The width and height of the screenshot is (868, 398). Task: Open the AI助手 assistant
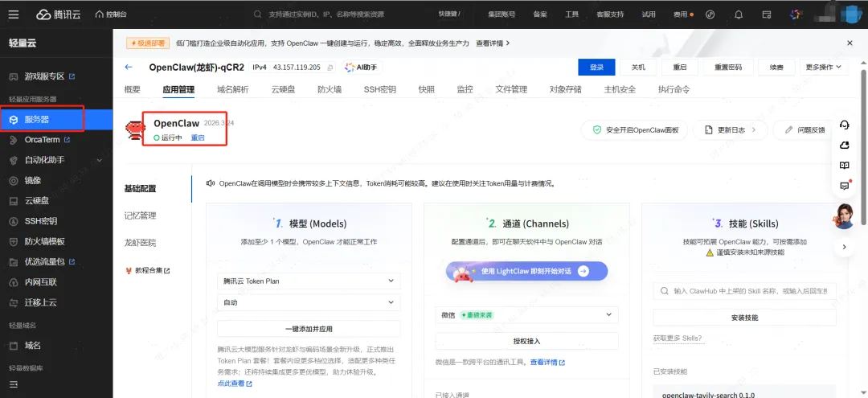362,67
